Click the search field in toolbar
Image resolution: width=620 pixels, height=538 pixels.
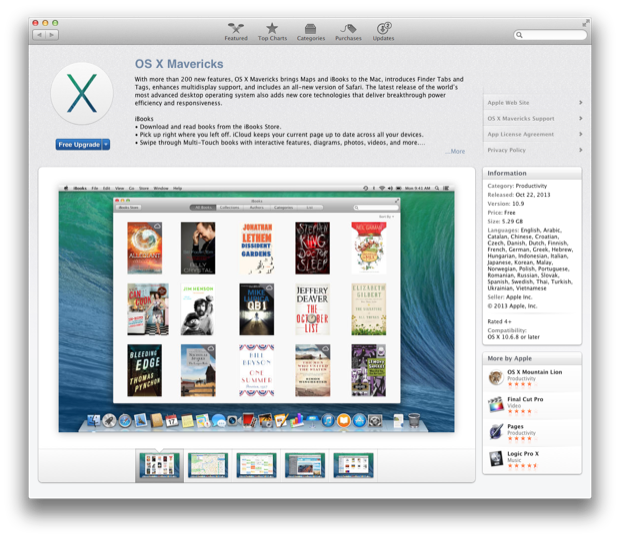550,35
